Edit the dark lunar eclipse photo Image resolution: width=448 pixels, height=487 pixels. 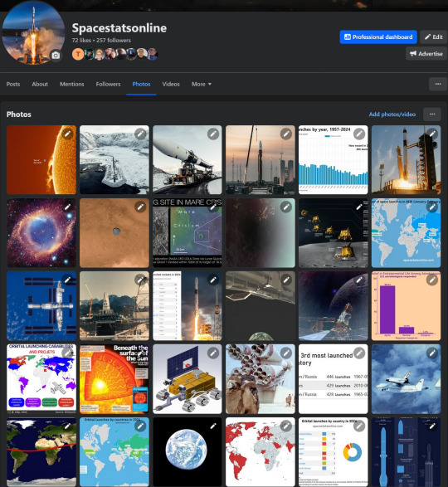pyautogui.click(x=286, y=207)
